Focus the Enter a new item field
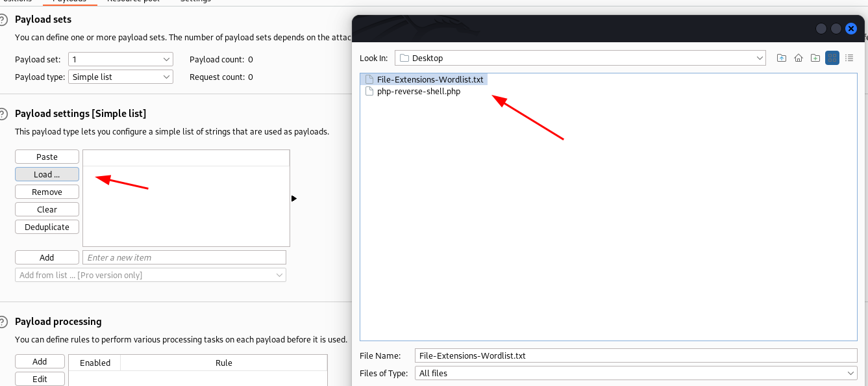868x386 pixels. [184, 257]
